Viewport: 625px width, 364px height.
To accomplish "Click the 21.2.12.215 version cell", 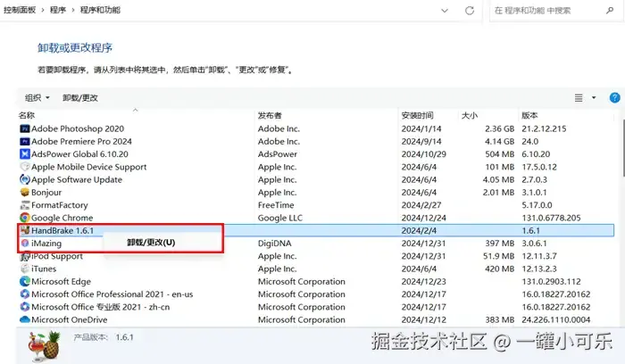I will (x=544, y=128).
